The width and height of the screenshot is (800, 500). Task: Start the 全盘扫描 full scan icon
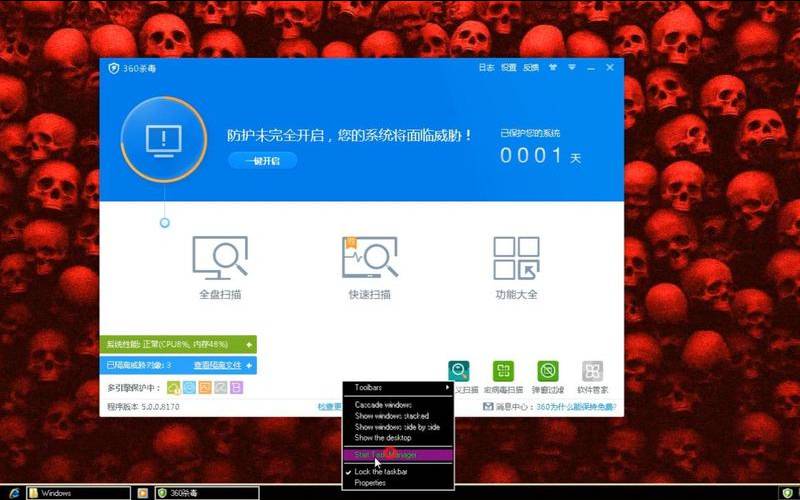pos(220,257)
